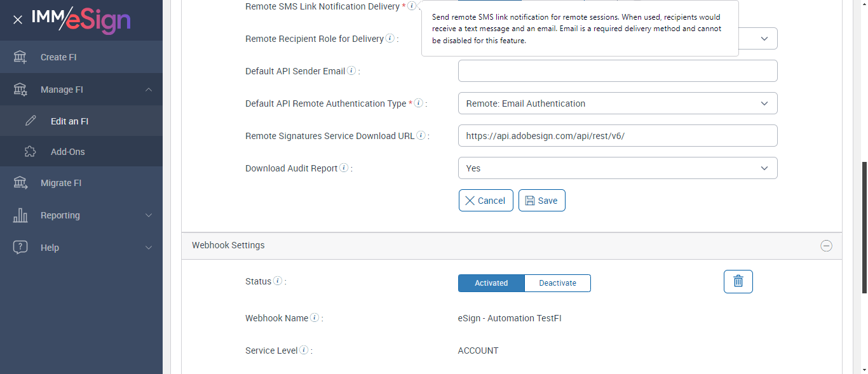Switch webhook status to Deactivate
Image resolution: width=868 pixels, height=374 pixels.
tap(557, 283)
